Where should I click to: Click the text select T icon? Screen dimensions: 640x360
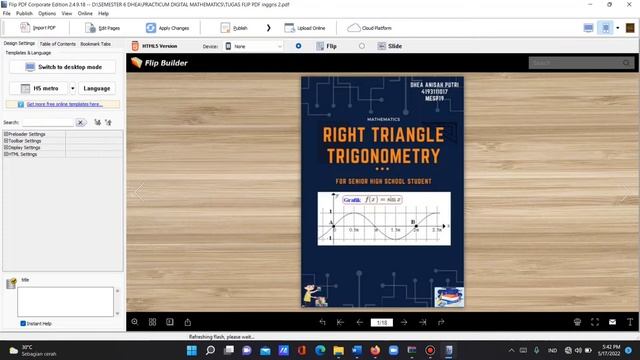(630, 322)
